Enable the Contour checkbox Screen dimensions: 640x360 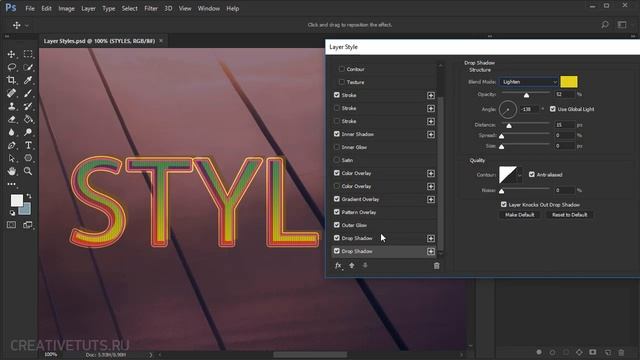point(342,69)
